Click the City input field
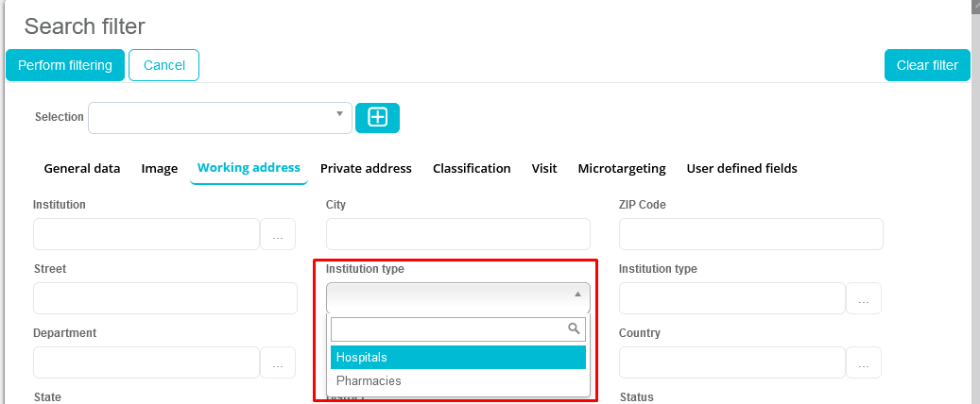980x404 pixels. (458, 235)
